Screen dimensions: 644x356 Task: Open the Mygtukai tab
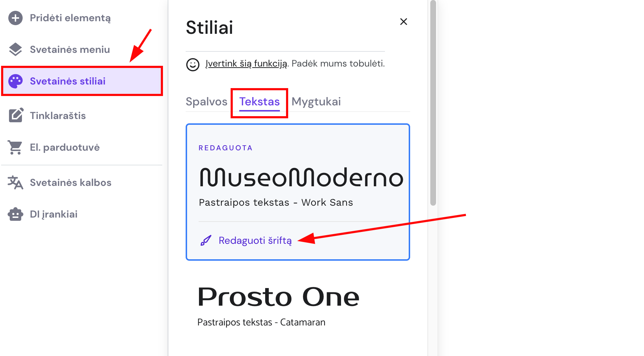(x=316, y=101)
